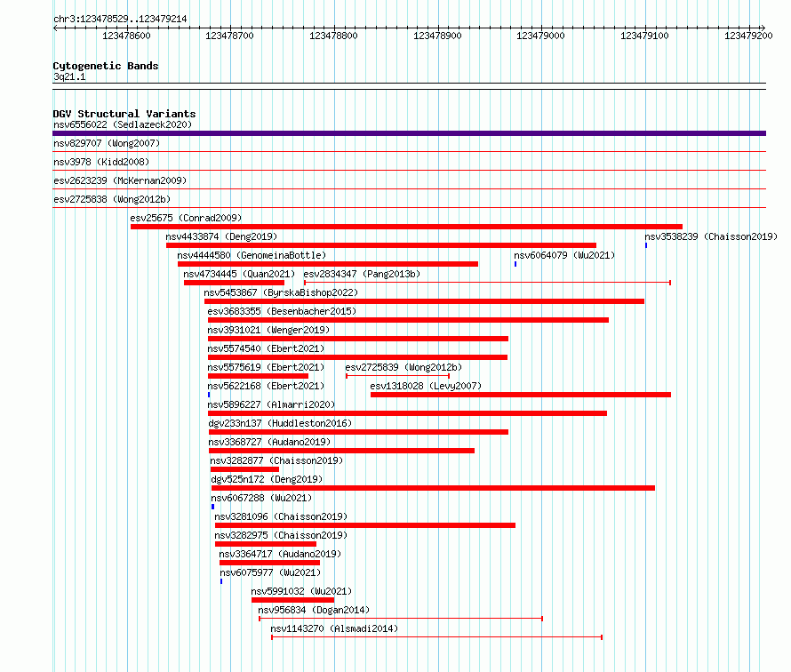Select the thin span line of nsv956834
Screen dimensions: 791x672
point(401,619)
